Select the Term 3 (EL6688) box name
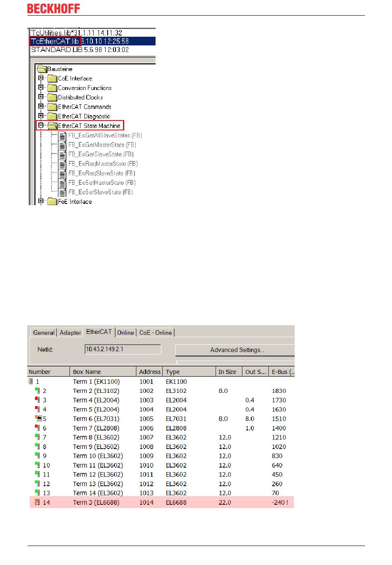This screenshot has width=392, height=565. tap(96, 502)
